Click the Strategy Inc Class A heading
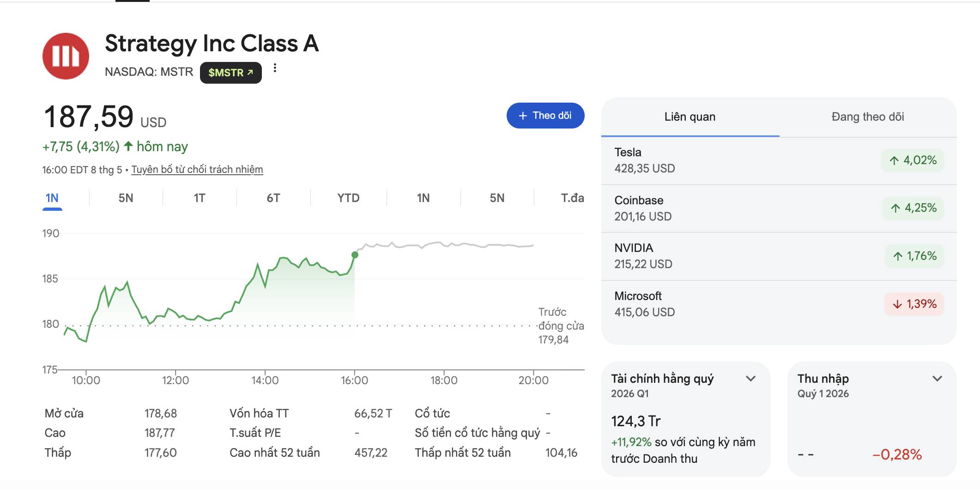Screen dimensions: 980x490 tap(212, 43)
